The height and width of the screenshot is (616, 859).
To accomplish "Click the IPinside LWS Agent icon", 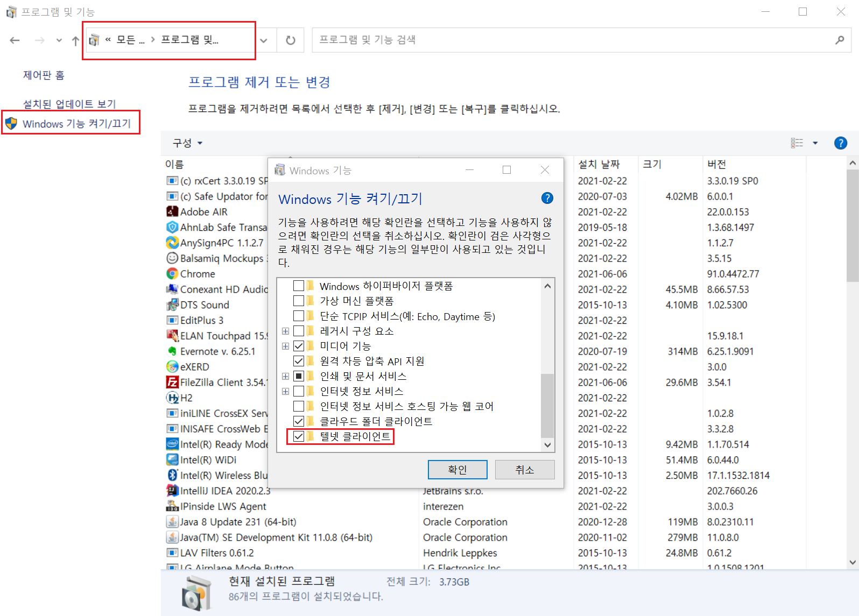I will point(172,506).
